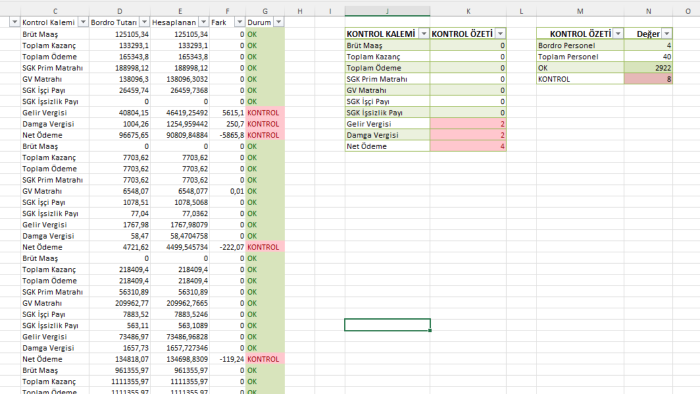Screen dimensions: 700x394
Task: Select column L header
Action: 521,11
